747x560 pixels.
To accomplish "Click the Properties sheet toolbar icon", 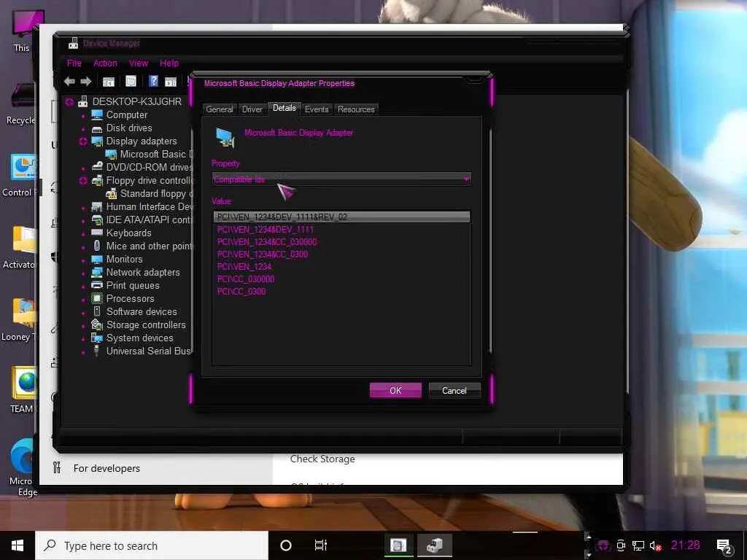I will click(131, 82).
